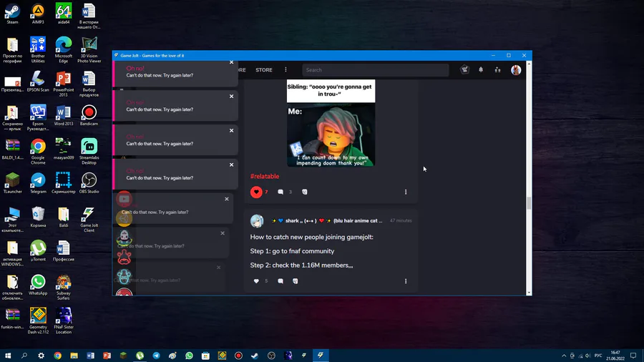644x362 pixels.
Task: Select the EPSON Scan desktop shortcut
Action: 38,82
